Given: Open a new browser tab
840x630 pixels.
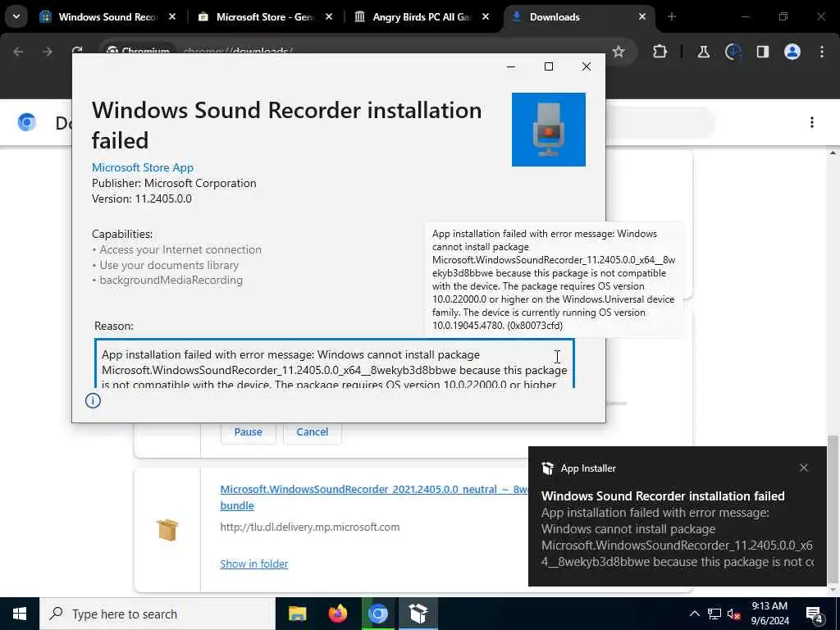Looking at the screenshot, I should 672,17.
